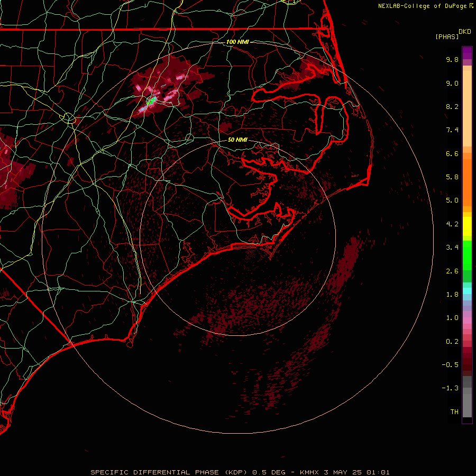476x476 pixels.
Task: Click the 8.2 legend value
Action: point(452,106)
